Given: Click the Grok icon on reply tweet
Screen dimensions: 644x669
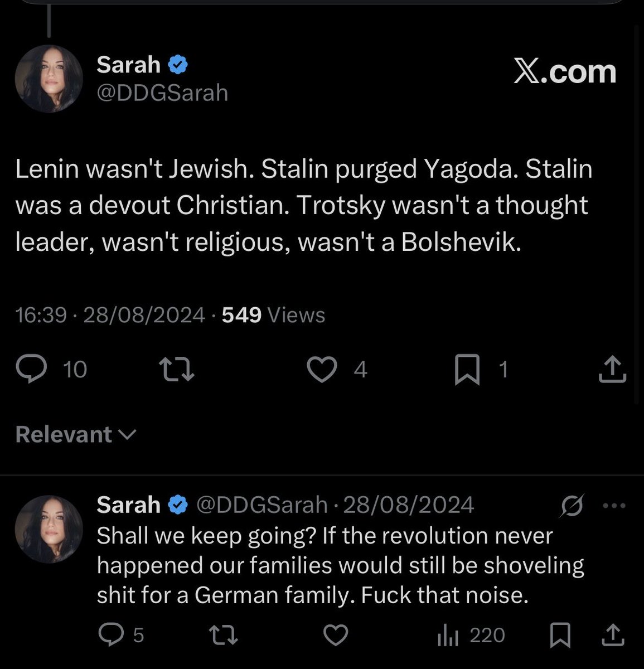Looking at the screenshot, I should pos(572,505).
